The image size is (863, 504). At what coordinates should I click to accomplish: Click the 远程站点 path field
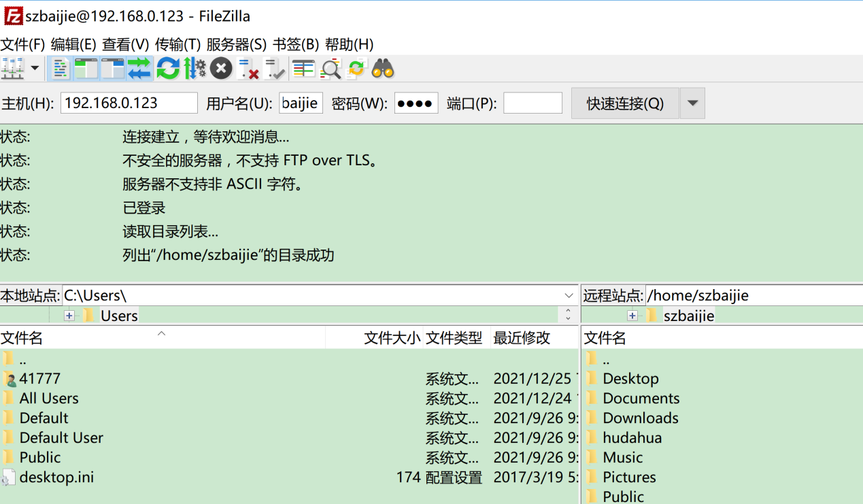tap(754, 295)
